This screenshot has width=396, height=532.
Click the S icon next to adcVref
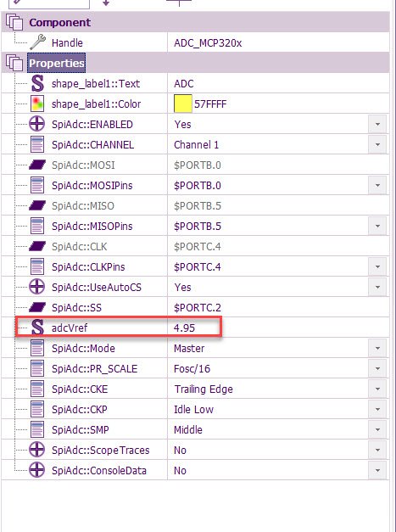[37, 328]
